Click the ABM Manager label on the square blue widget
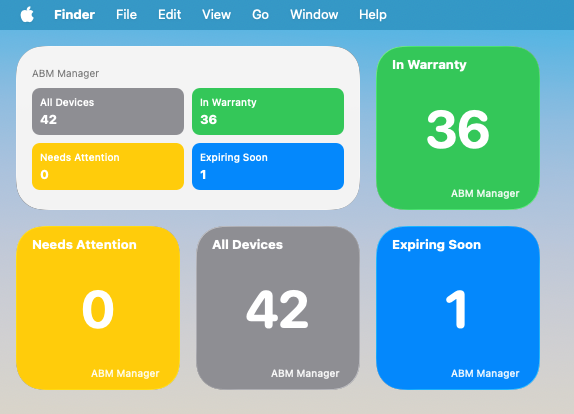The width and height of the screenshot is (574, 414). click(x=485, y=373)
